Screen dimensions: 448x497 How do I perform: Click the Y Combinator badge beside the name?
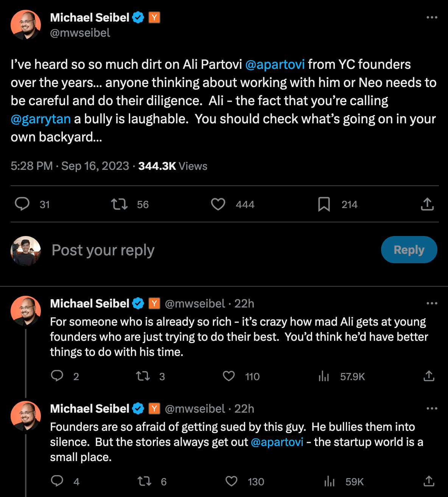[x=154, y=17]
